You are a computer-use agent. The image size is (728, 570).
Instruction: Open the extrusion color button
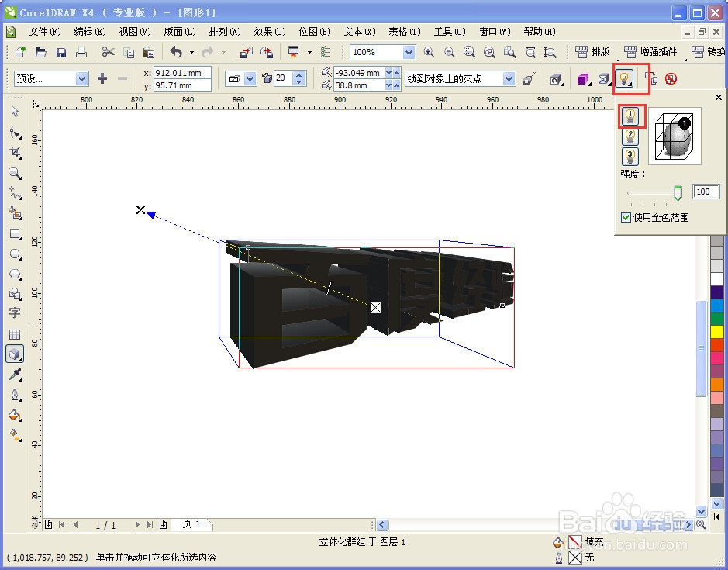tap(583, 79)
